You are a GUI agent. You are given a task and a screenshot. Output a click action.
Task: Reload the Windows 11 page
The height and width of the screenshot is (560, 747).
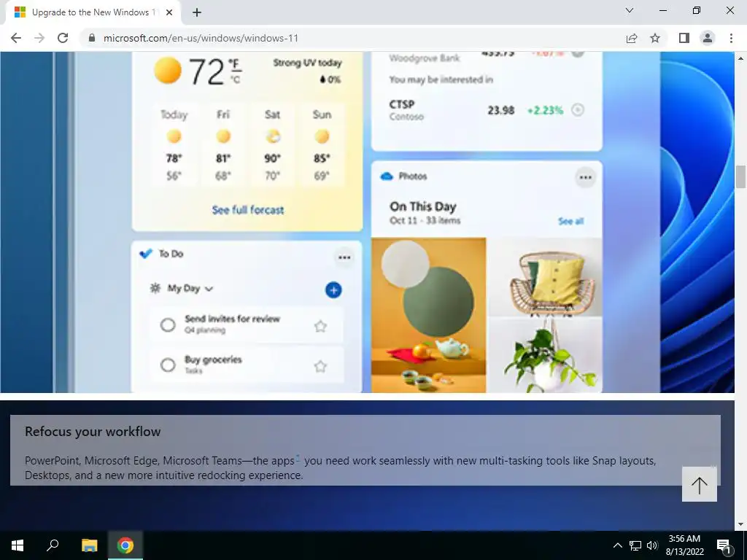(63, 38)
